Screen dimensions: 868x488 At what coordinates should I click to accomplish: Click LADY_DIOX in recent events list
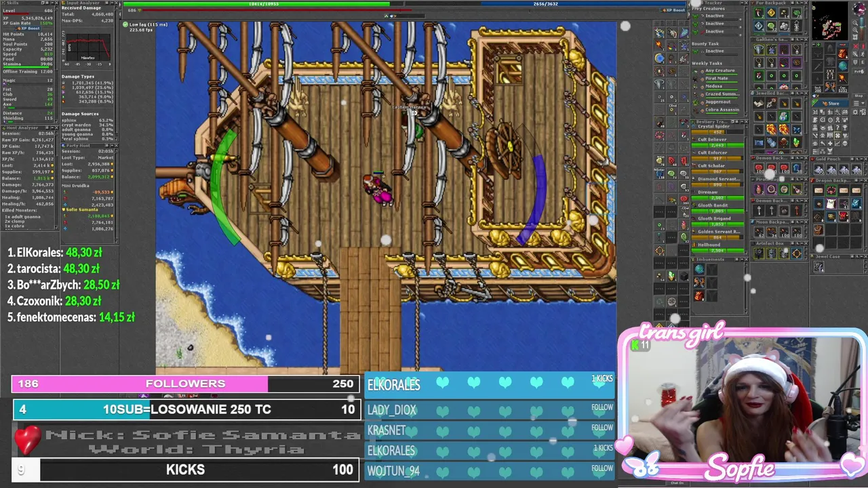pyautogui.click(x=392, y=410)
